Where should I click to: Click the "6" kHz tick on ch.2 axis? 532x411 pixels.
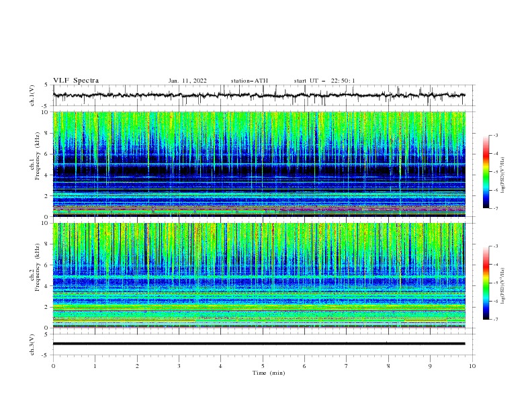tap(47, 265)
